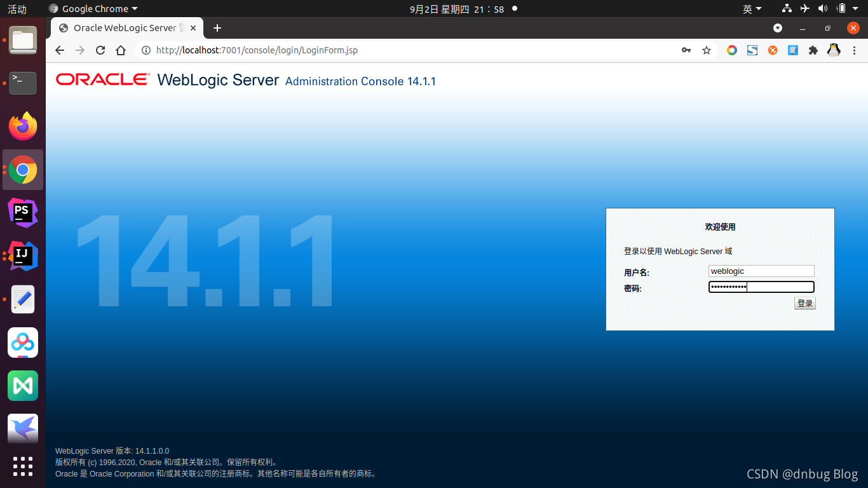Click Administration Console 14.1.1 title
This screenshot has width=868, height=488.
[360, 81]
